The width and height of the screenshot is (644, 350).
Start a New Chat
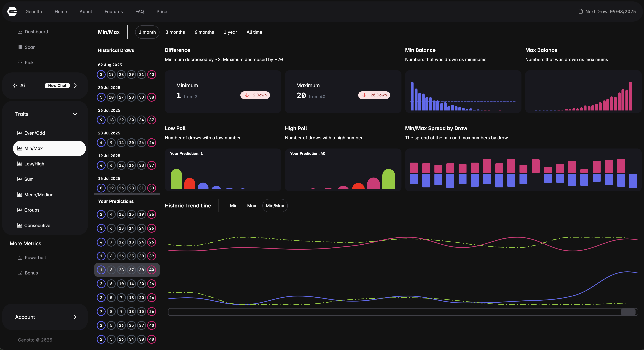click(x=57, y=85)
